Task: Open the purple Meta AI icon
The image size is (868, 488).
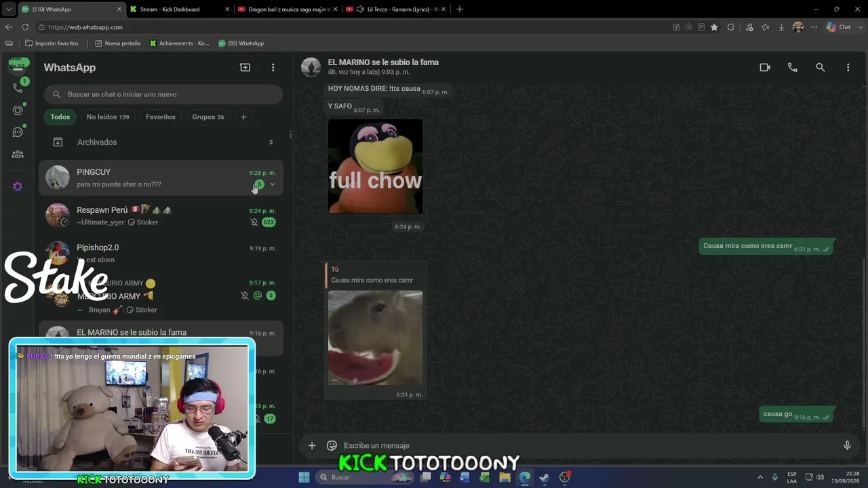Action: point(18,186)
